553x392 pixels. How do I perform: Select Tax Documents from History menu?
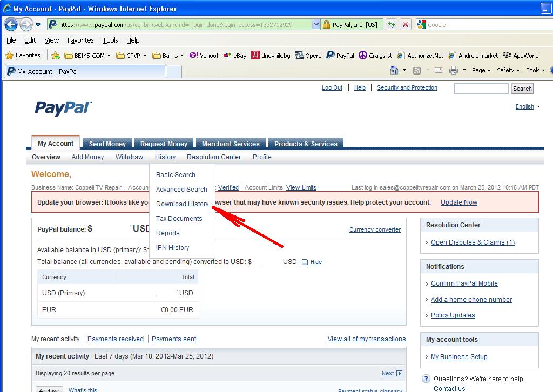pos(179,219)
